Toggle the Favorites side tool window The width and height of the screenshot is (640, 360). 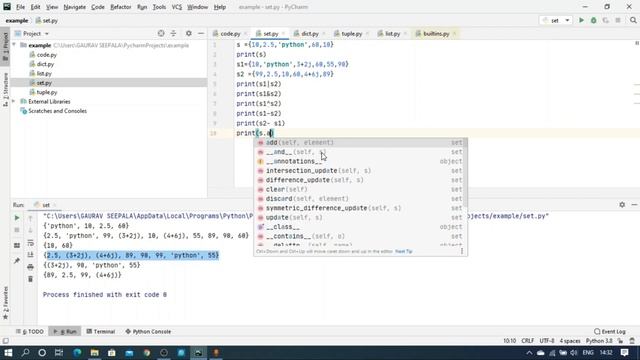[5, 303]
